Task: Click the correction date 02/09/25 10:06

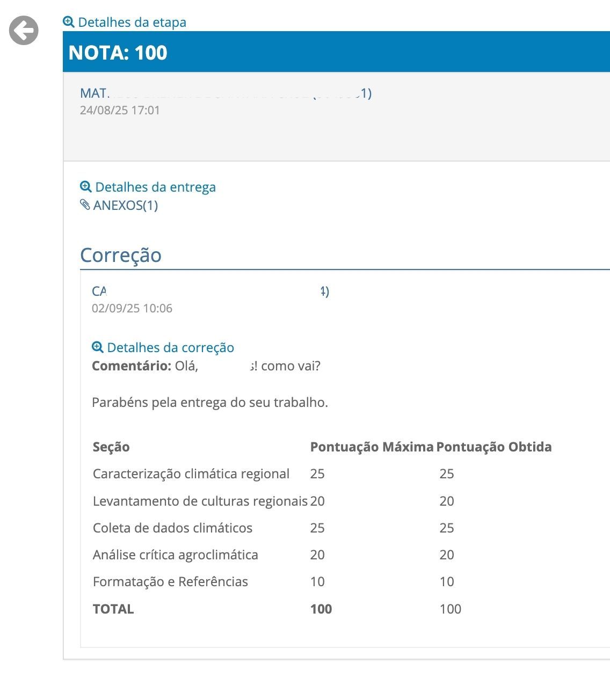Action: 132,308
